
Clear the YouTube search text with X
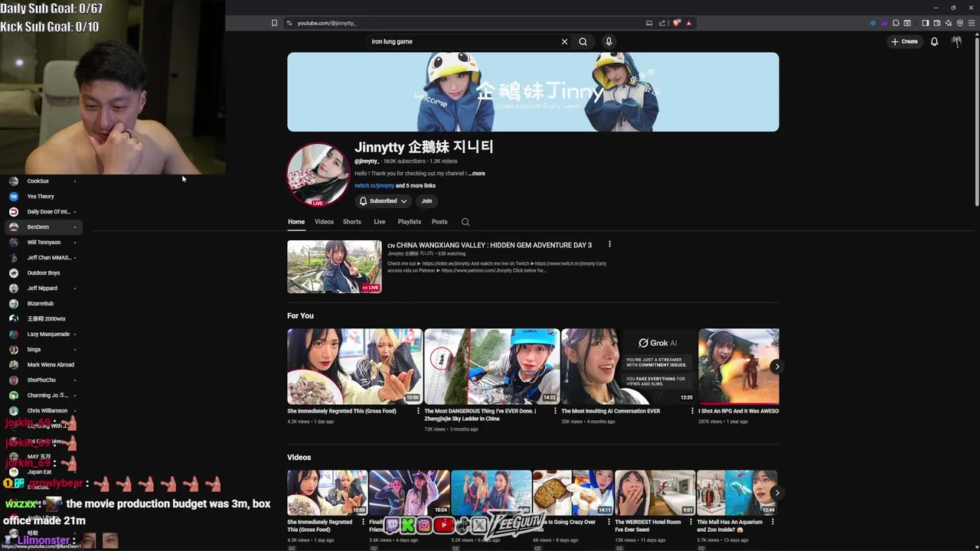(564, 41)
